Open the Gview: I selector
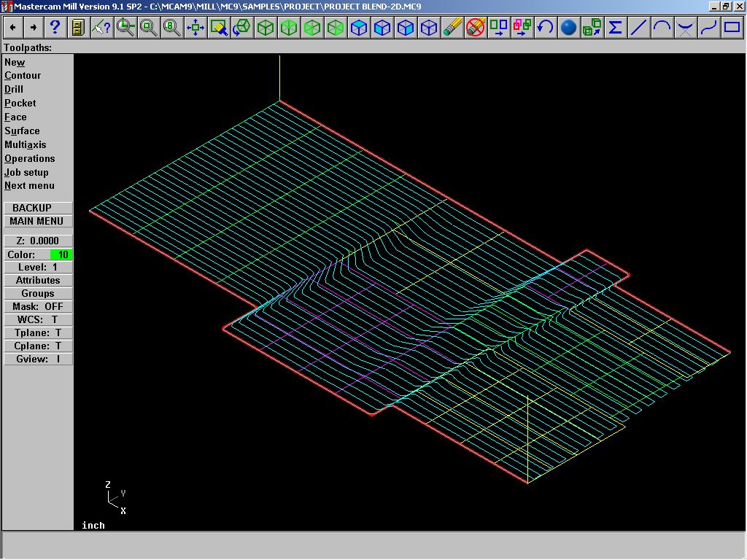 click(38, 359)
